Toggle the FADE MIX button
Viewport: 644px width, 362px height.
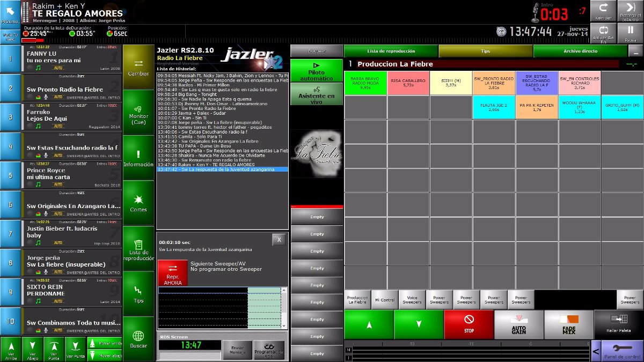(x=568, y=324)
